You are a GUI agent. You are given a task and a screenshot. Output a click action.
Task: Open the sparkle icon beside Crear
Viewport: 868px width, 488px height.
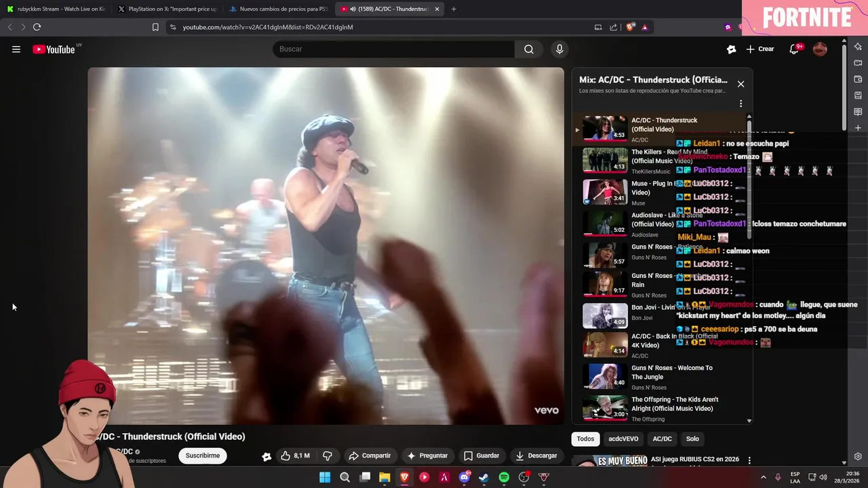[731, 49]
